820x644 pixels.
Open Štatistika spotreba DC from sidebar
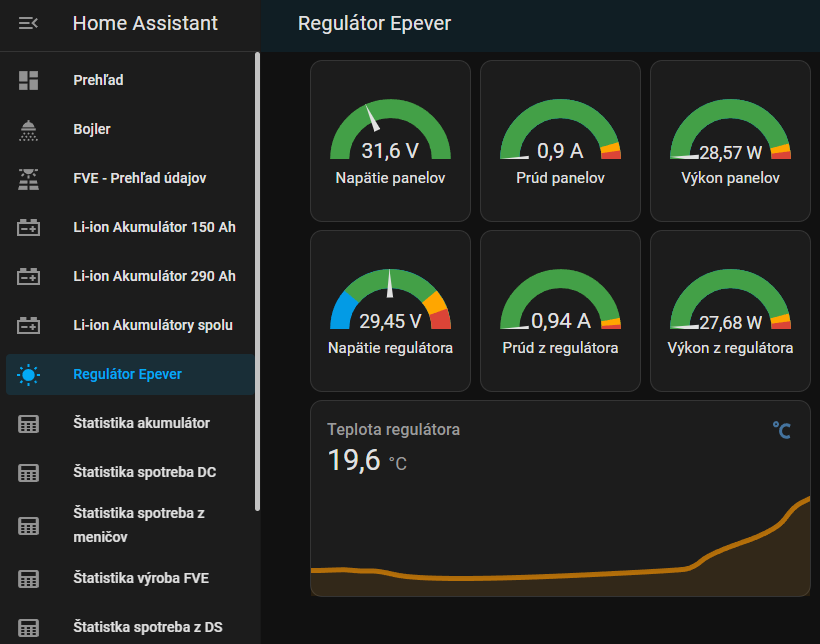(x=144, y=472)
